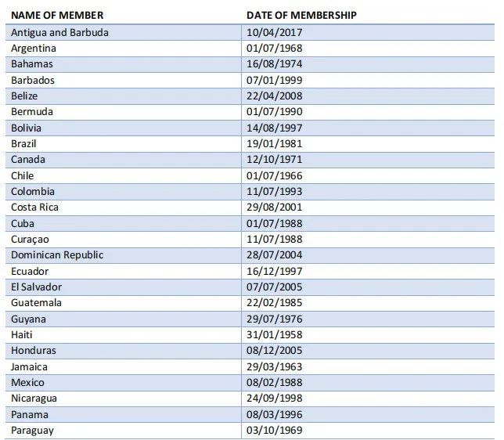This screenshot has width=504, height=440.
Task: Select the Belize name cell
Action: pos(24,96)
